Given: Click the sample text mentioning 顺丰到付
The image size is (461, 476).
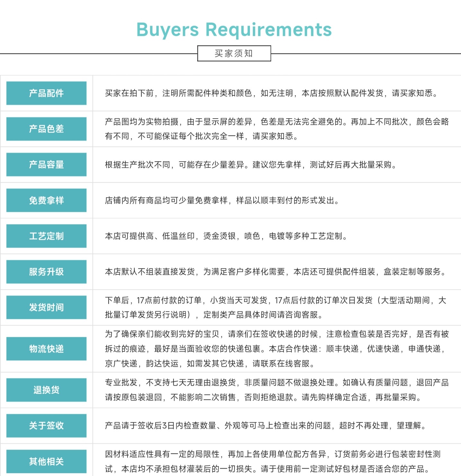Looking at the screenshot, I should (x=222, y=200).
